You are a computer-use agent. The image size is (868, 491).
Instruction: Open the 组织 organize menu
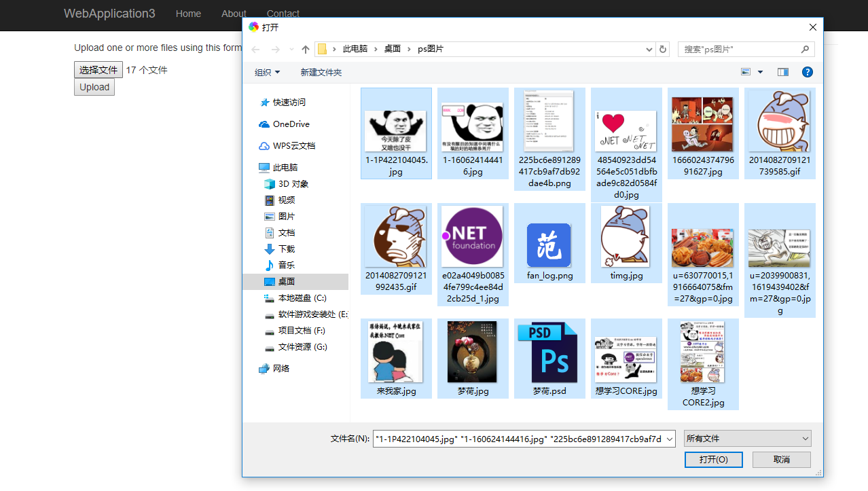[267, 73]
